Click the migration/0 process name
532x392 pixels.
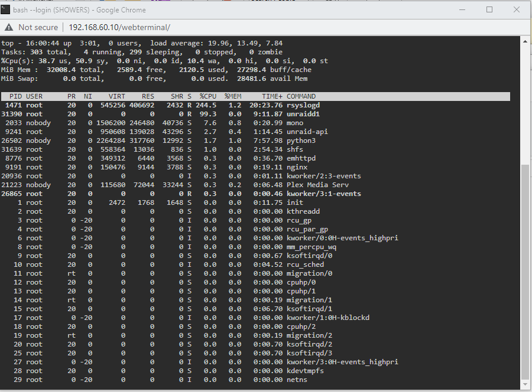point(309,273)
